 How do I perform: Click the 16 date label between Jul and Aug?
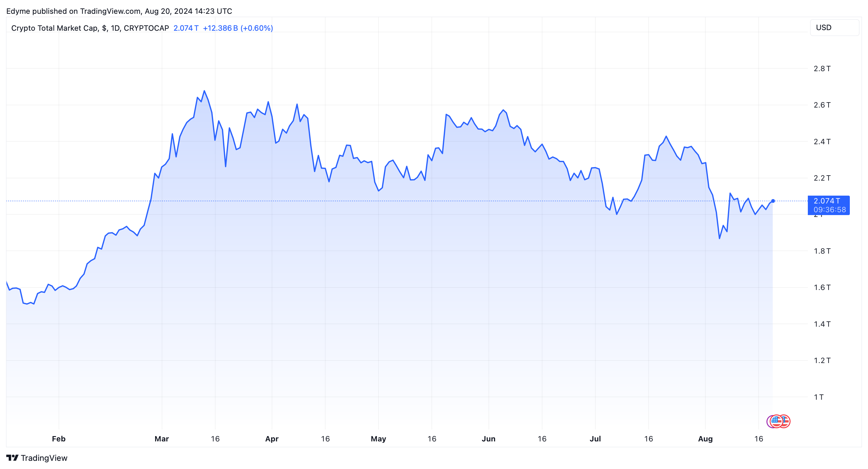649,439
